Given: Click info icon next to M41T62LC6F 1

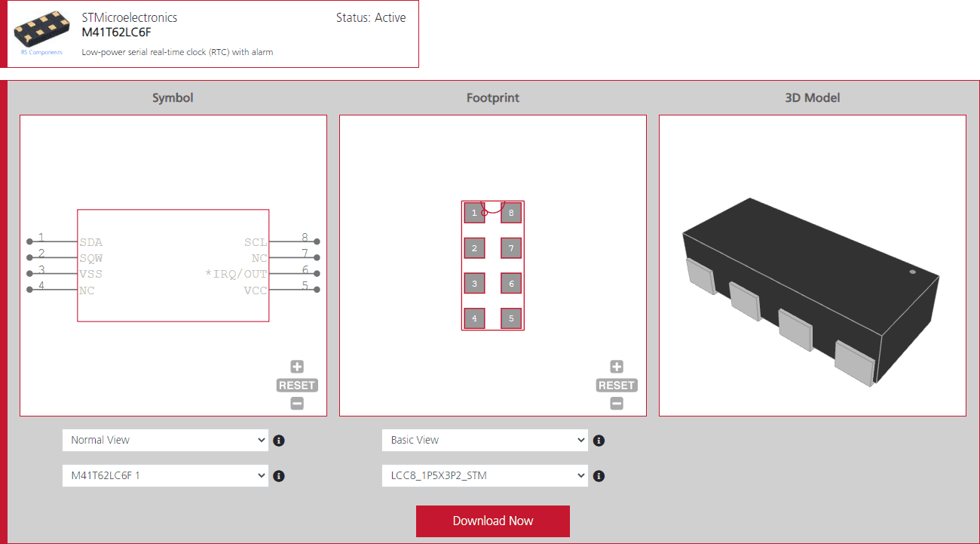Looking at the screenshot, I should (279, 476).
